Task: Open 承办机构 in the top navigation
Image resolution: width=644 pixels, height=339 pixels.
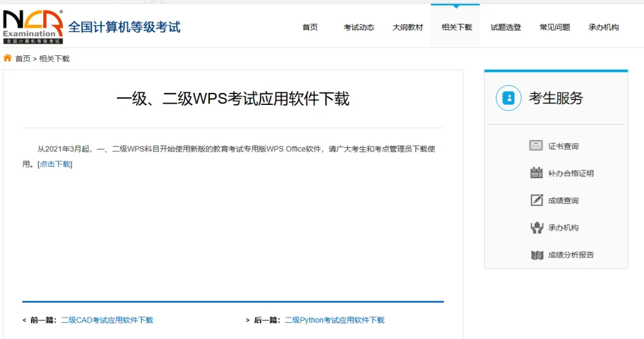Action: click(603, 27)
